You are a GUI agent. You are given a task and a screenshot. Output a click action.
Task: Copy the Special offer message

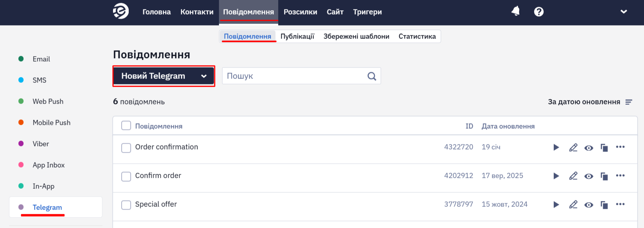pyautogui.click(x=604, y=205)
